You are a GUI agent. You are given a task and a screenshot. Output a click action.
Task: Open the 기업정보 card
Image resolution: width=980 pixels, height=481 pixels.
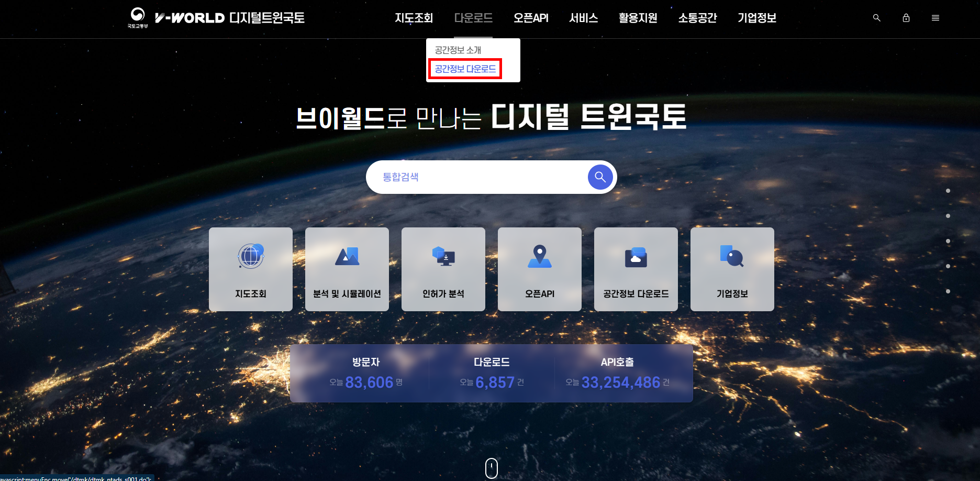[732, 269]
